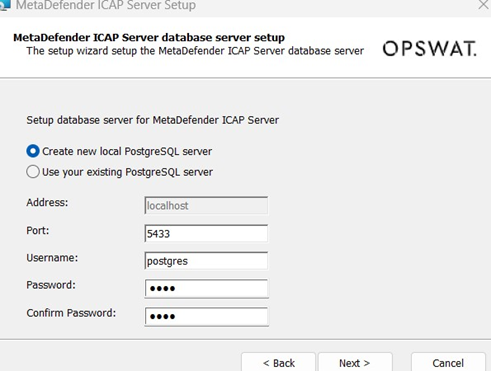
Task: Click the Use your existing PostgreSQL server label
Action: point(127,172)
